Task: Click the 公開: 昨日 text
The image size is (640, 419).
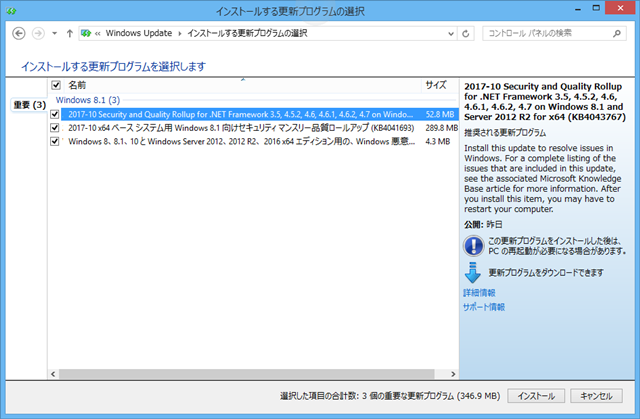Action: point(483,225)
